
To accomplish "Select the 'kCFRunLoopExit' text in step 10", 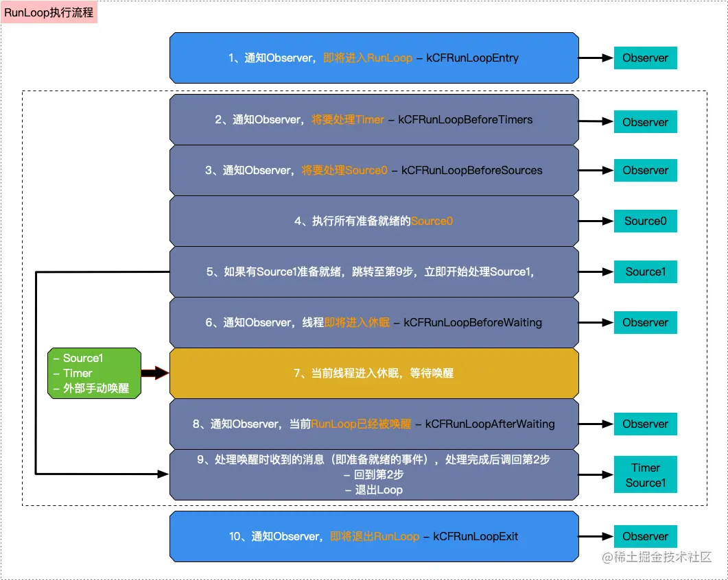I will pyautogui.click(x=475, y=536).
